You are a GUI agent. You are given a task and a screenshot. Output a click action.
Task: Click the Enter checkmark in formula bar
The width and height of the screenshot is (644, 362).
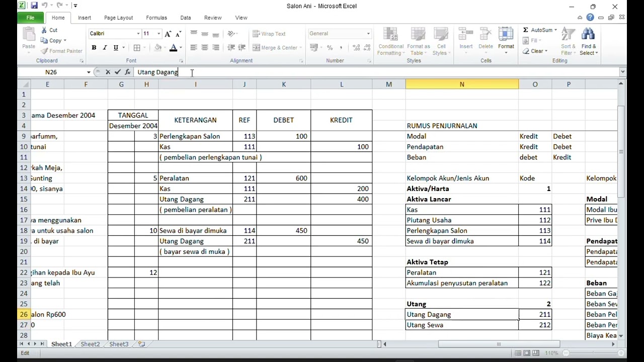tap(118, 72)
